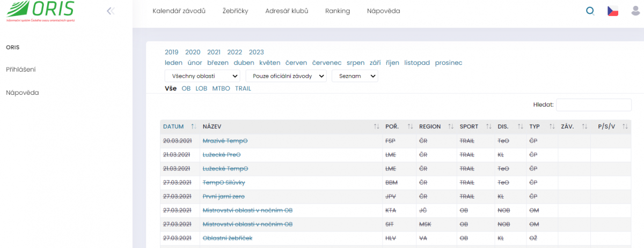Filter by month srpen
The height and width of the screenshot is (248, 644).
[x=356, y=63]
